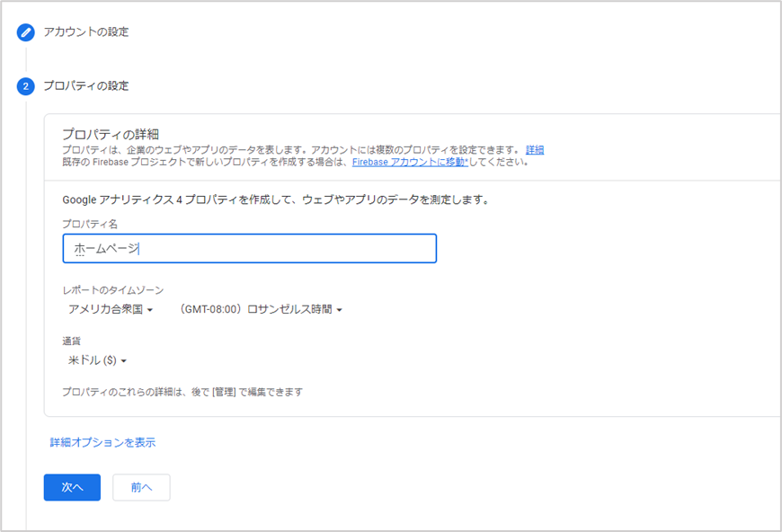Click the 通貨 label
Image resolution: width=782 pixels, height=532 pixels.
[x=71, y=341]
